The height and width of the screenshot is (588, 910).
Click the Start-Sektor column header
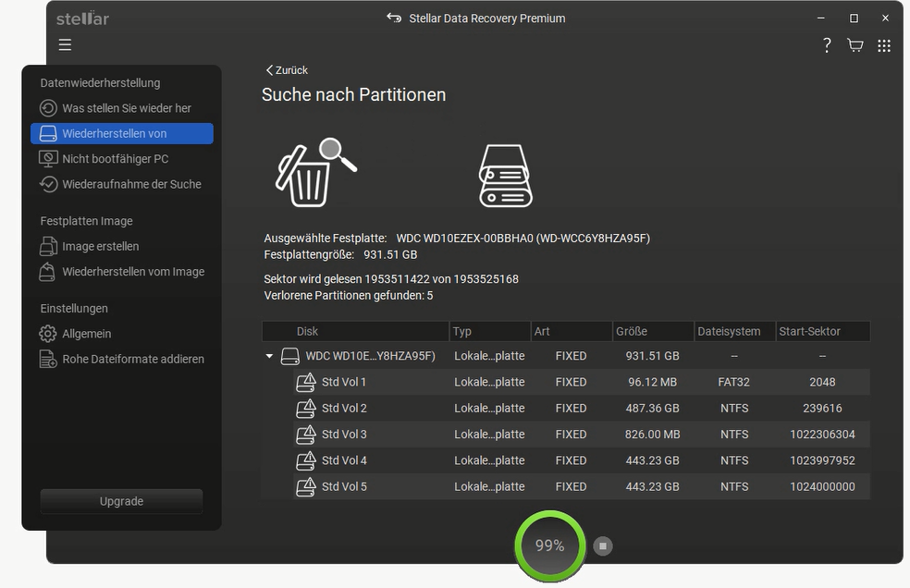pyautogui.click(x=823, y=331)
